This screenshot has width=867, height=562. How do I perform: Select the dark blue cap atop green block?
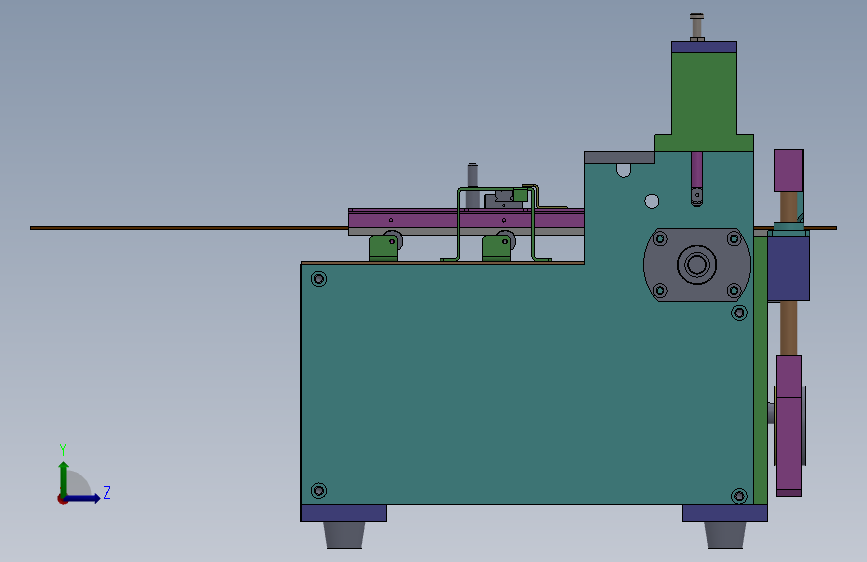(x=704, y=47)
